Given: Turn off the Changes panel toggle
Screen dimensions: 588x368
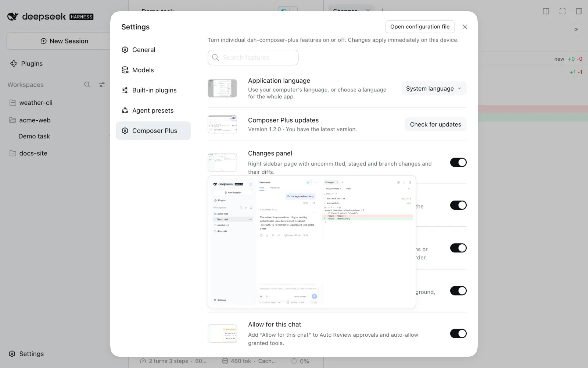Looking at the screenshot, I should point(458,162).
